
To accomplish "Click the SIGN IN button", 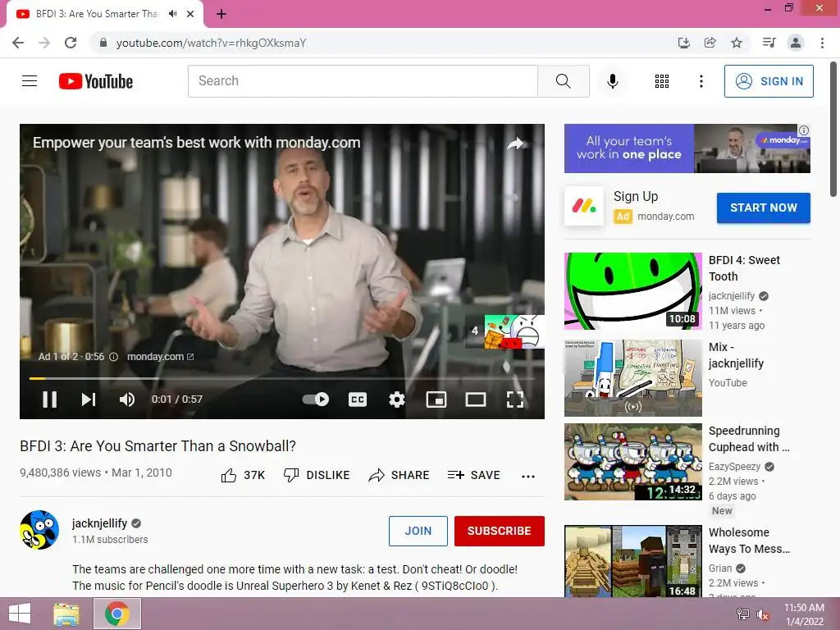I will pyautogui.click(x=769, y=81).
